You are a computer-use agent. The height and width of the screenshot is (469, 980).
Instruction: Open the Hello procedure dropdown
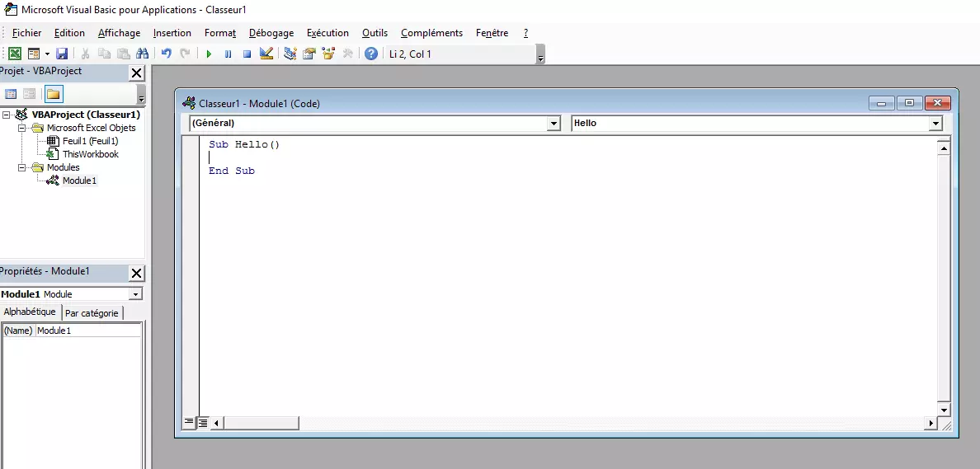click(935, 124)
